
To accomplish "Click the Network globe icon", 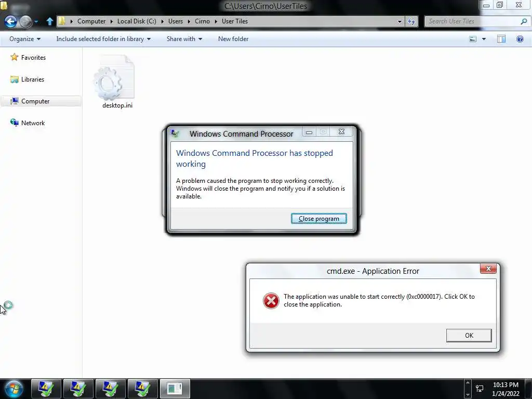I will 14,123.
